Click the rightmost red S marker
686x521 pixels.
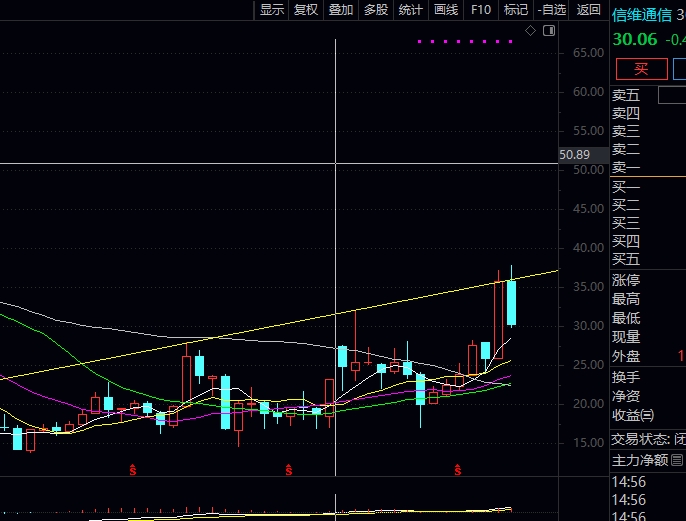(458, 470)
